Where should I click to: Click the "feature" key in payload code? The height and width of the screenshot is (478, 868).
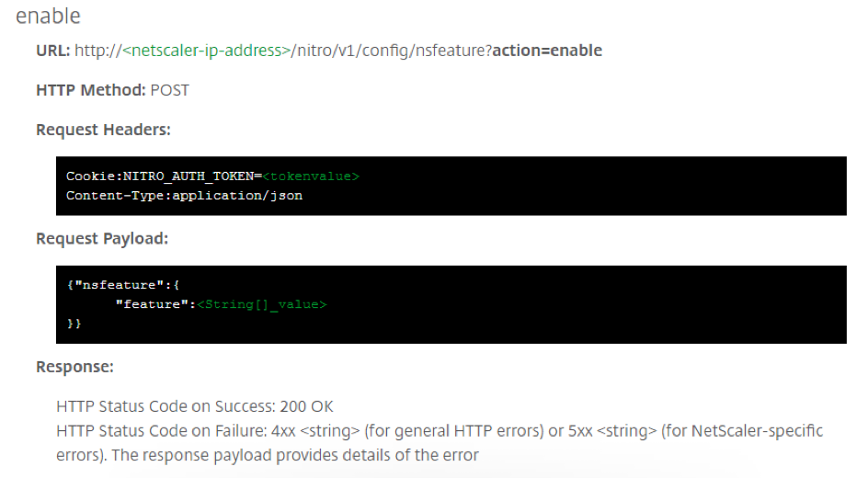(153, 304)
